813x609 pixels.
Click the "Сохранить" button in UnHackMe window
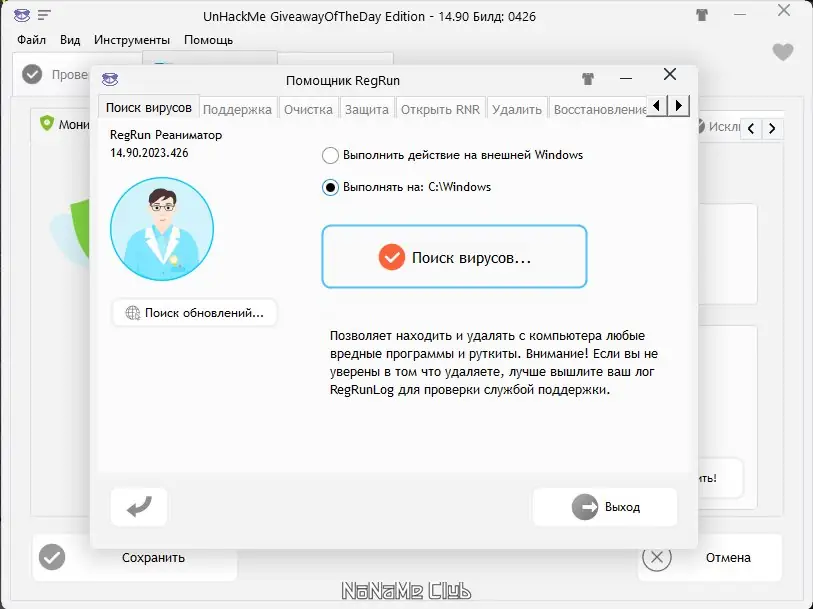click(135, 558)
